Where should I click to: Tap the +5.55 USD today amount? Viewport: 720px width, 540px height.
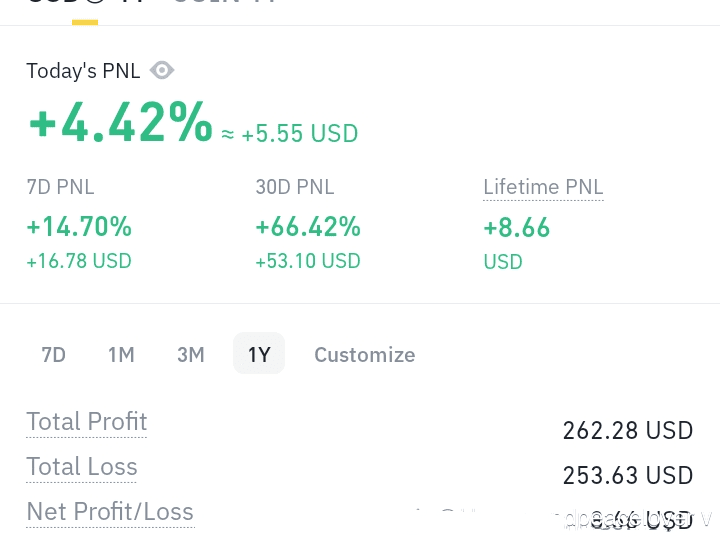pyautogui.click(x=299, y=133)
